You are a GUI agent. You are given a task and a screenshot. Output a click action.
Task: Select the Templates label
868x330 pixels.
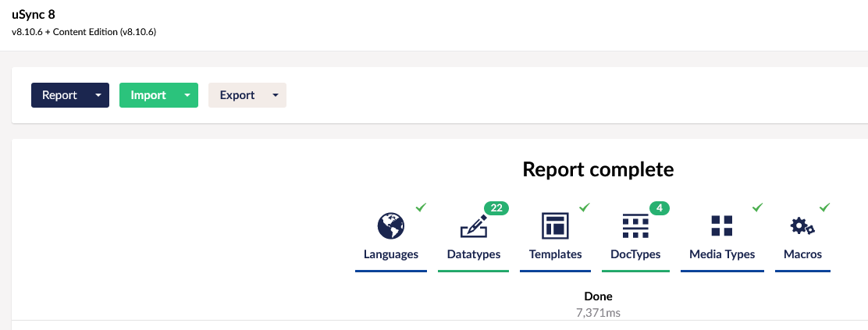click(555, 254)
